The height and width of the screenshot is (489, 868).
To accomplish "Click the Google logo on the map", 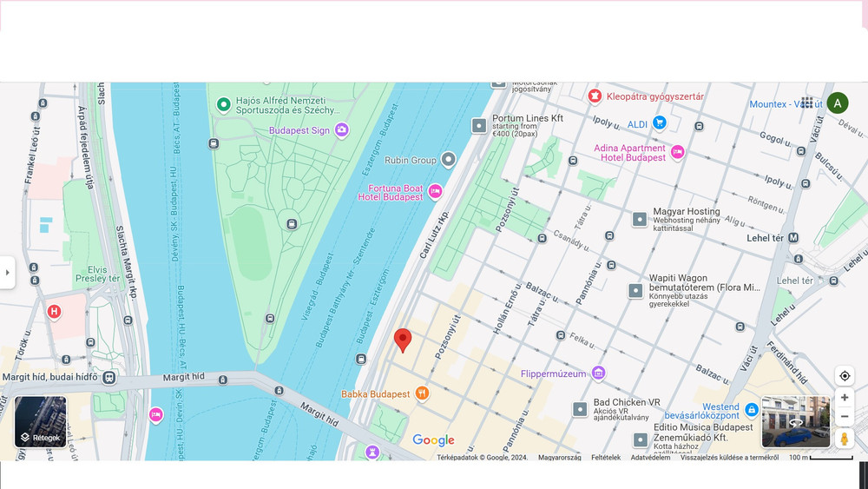I will tap(433, 440).
